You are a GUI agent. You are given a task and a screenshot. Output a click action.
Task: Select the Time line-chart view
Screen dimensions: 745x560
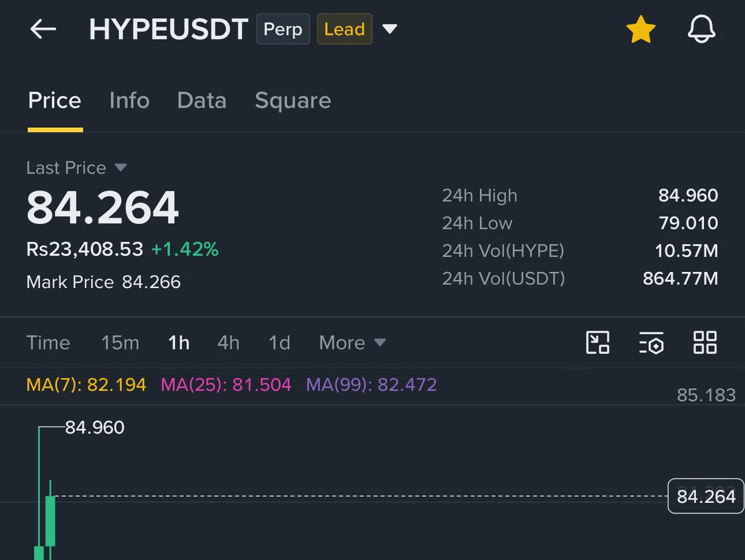[x=48, y=343]
